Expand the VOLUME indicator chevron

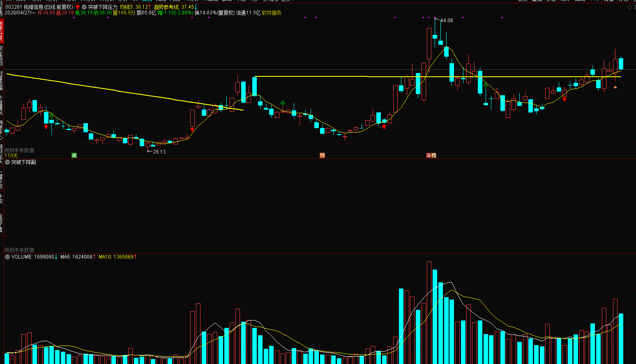tap(7, 256)
